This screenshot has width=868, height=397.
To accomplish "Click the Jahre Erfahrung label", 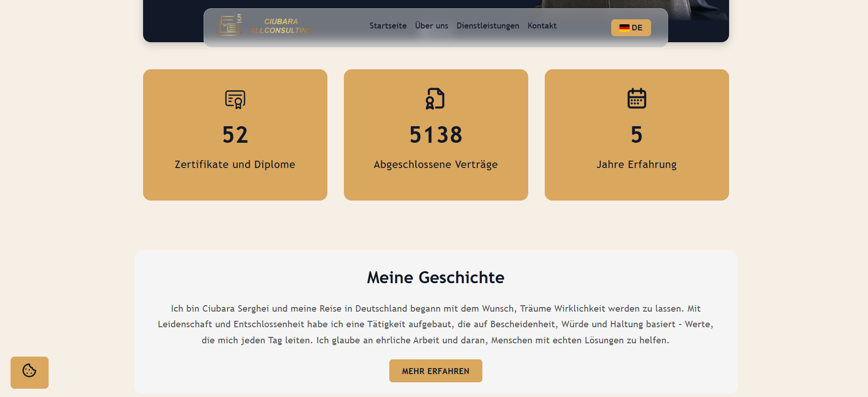I will [x=636, y=164].
